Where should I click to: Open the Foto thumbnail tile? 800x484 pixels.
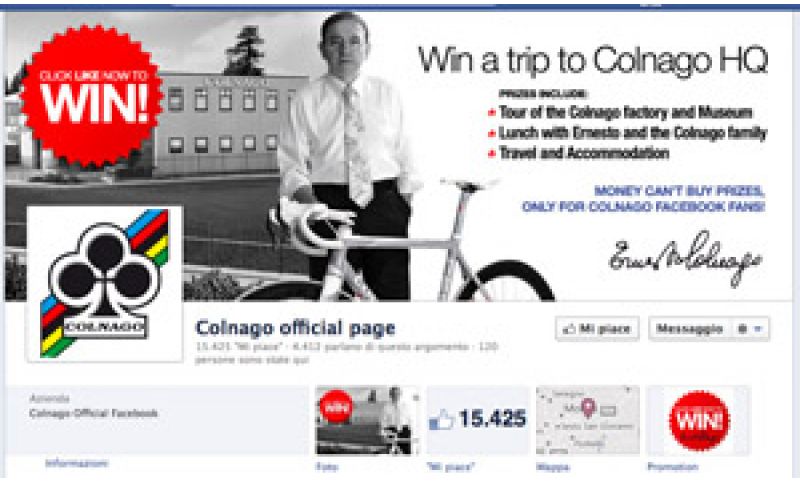[365, 421]
